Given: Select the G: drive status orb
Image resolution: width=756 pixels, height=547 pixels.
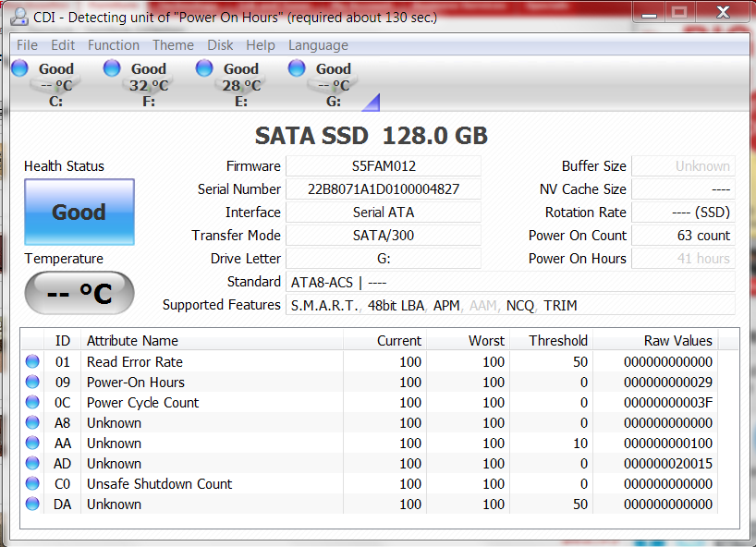Looking at the screenshot, I should tap(297, 67).
